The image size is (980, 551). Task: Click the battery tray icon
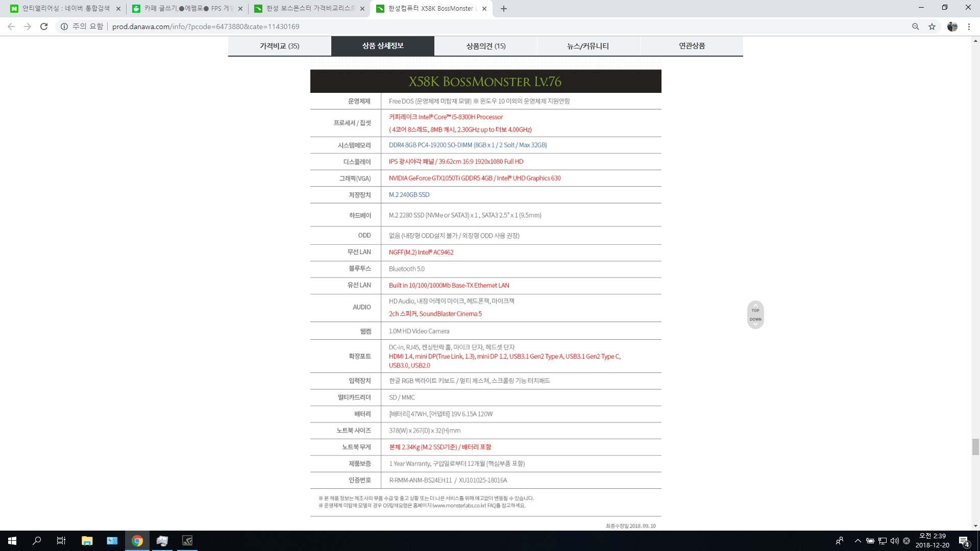pos(870,541)
